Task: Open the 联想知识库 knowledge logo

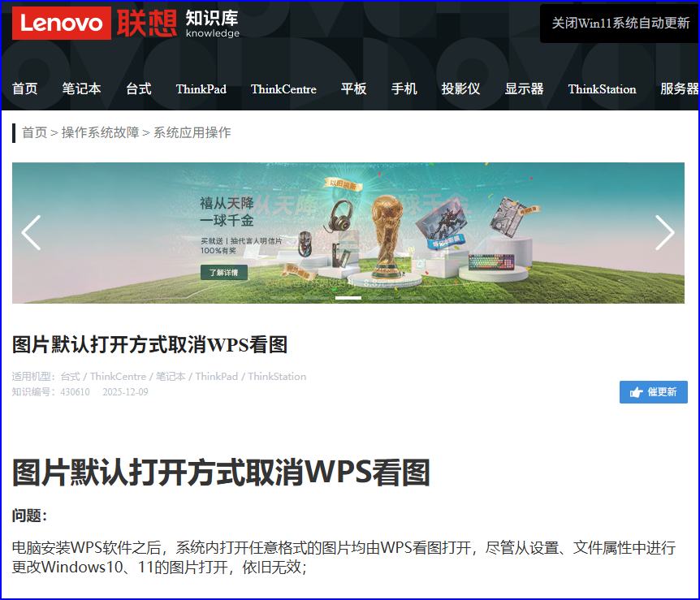Action: click(x=178, y=24)
